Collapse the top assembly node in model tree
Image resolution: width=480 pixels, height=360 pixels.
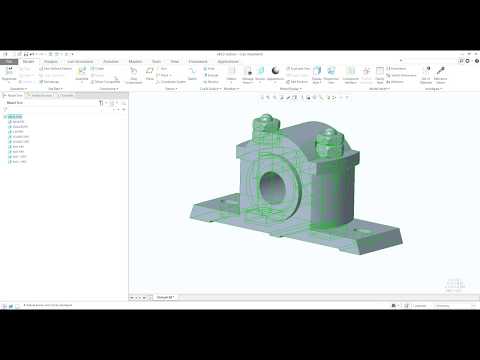5,117
